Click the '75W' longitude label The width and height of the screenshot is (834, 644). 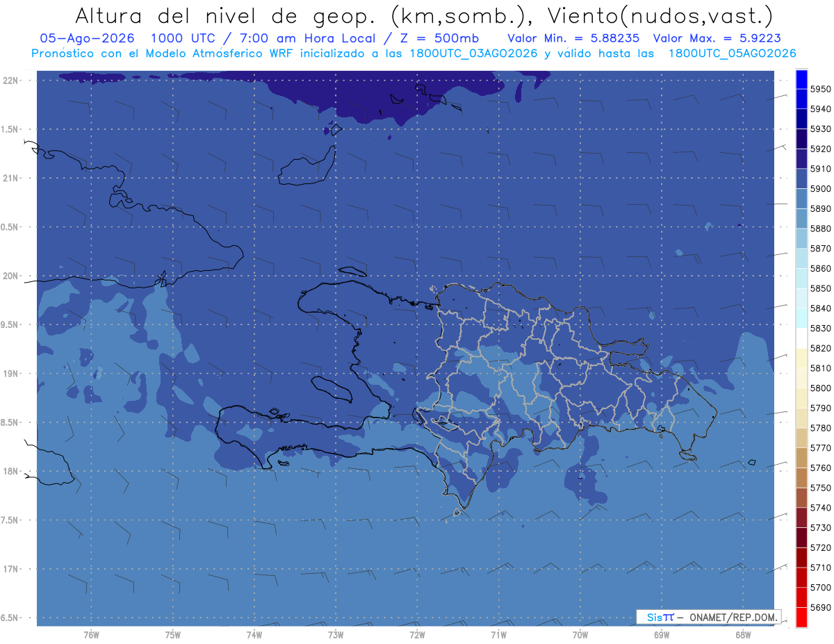click(x=172, y=635)
